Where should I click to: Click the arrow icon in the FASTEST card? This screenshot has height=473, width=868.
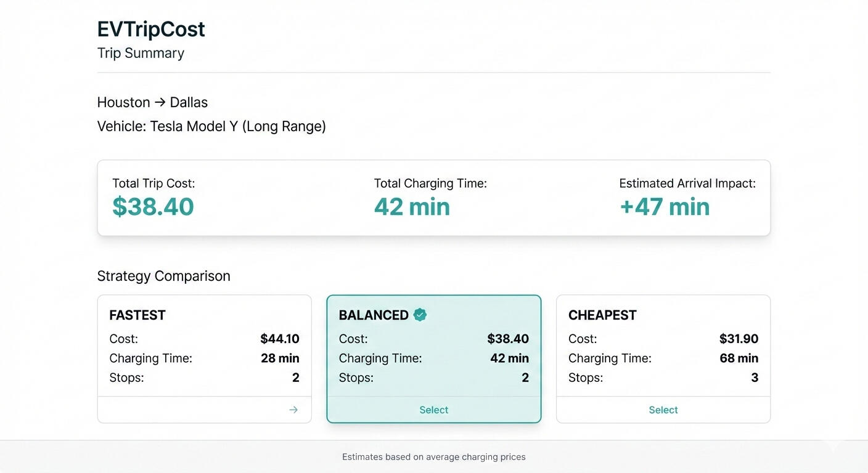tap(293, 410)
